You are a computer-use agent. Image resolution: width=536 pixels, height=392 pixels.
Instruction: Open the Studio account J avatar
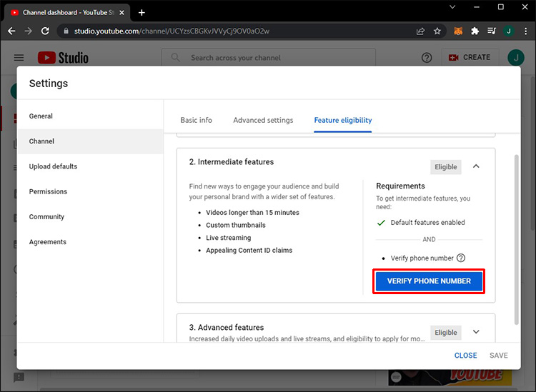click(x=516, y=58)
